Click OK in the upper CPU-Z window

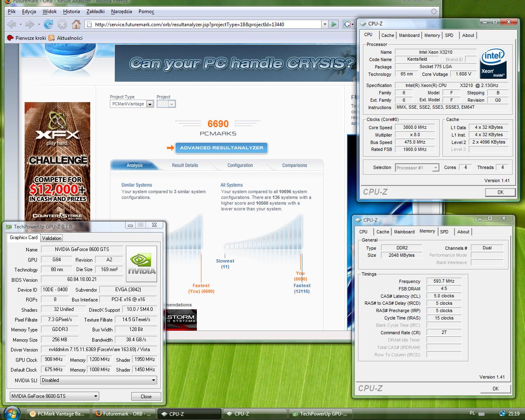pyautogui.click(x=500, y=192)
